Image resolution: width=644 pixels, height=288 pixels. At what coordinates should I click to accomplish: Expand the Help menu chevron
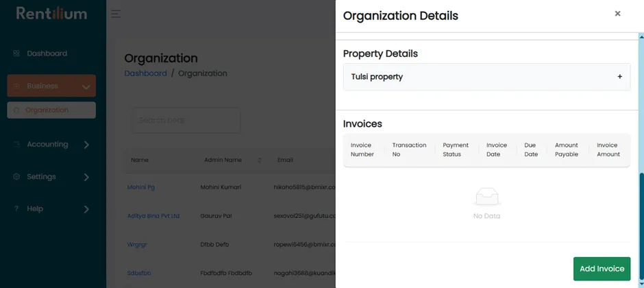point(86,209)
